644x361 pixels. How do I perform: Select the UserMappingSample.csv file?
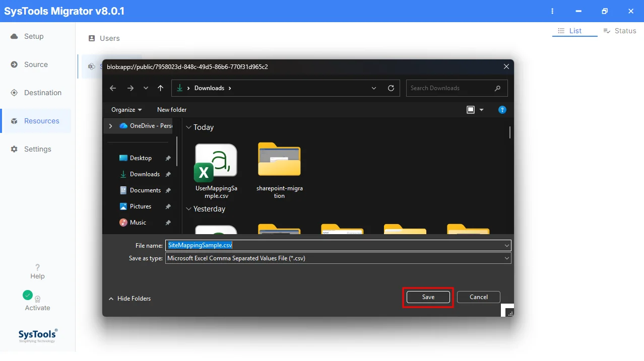point(216,171)
